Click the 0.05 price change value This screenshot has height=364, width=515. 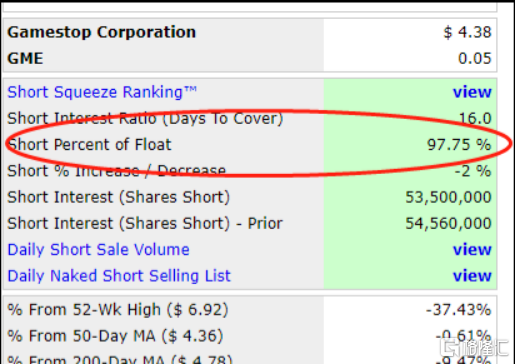click(x=475, y=59)
